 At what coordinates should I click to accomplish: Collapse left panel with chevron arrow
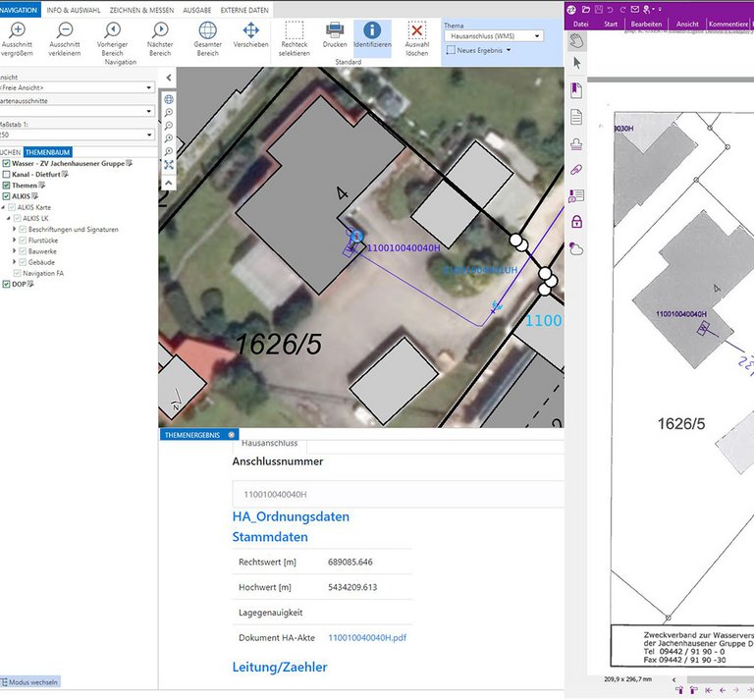(169, 78)
